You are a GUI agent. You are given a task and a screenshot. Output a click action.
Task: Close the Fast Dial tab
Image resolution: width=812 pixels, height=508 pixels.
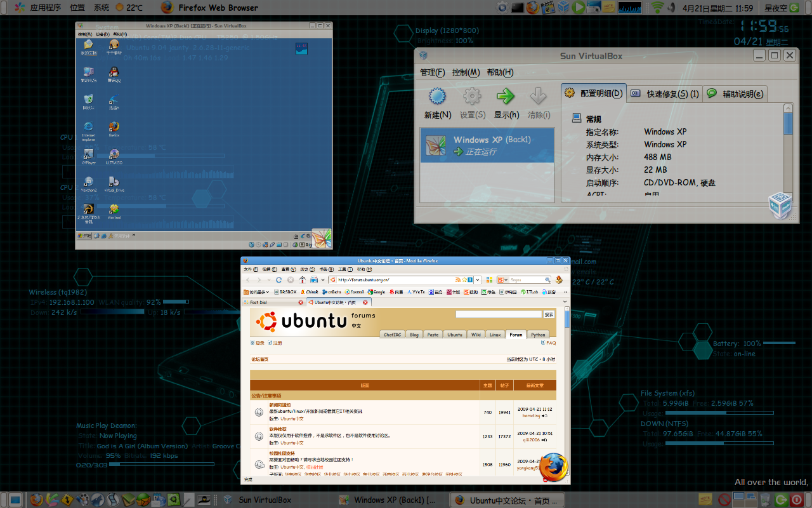[x=301, y=302]
